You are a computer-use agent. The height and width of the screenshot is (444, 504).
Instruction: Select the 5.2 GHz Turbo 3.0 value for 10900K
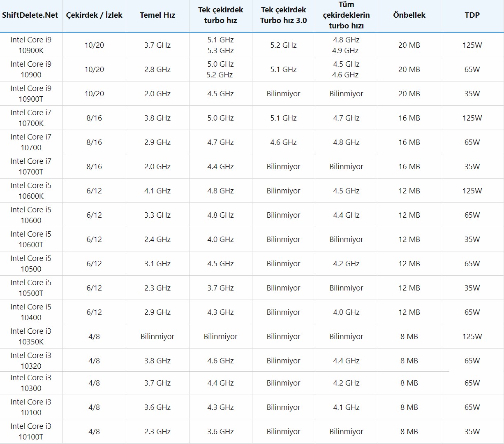click(x=283, y=45)
